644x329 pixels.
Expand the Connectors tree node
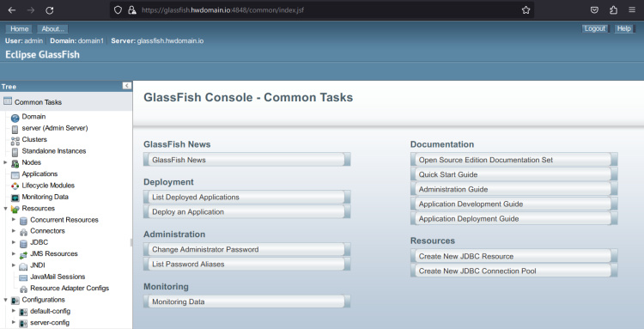click(x=14, y=231)
